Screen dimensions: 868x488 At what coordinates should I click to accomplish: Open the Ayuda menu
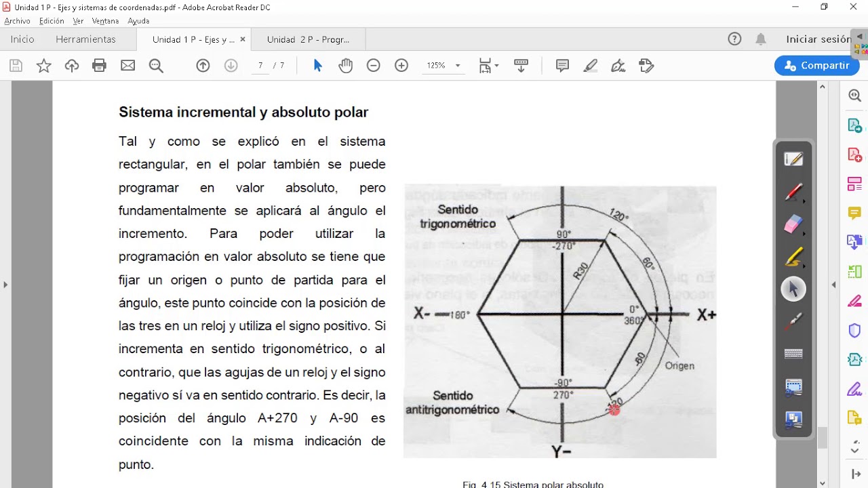pos(138,21)
